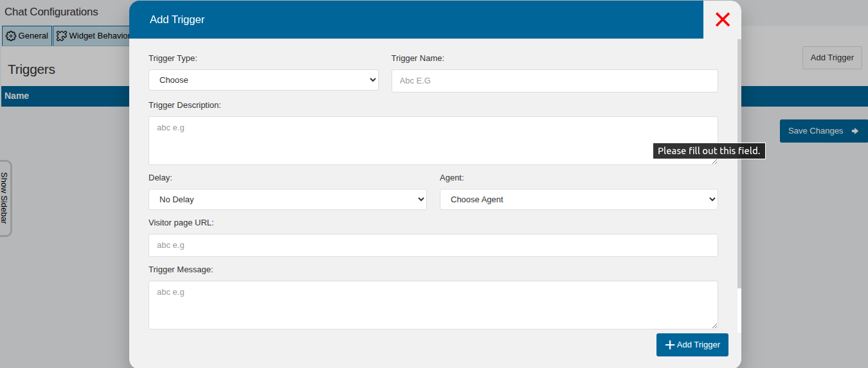Focus the Trigger Description text area
This screenshot has height=368, width=868.
[433, 141]
